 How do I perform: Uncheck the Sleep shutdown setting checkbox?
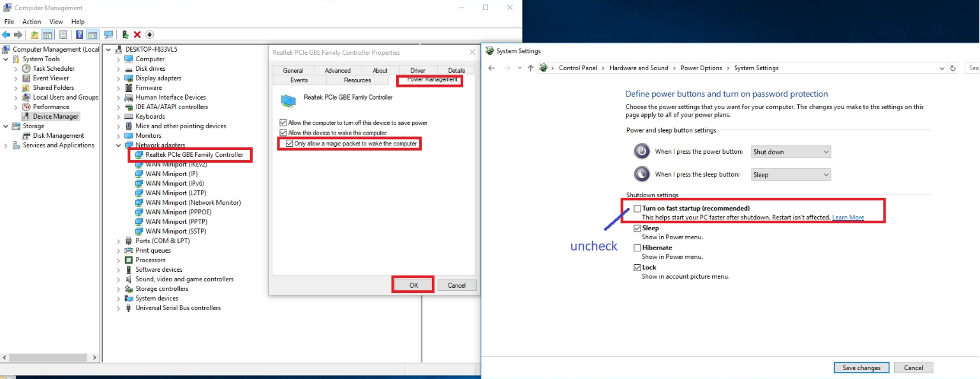pyautogui.click(x=637, y=228)
